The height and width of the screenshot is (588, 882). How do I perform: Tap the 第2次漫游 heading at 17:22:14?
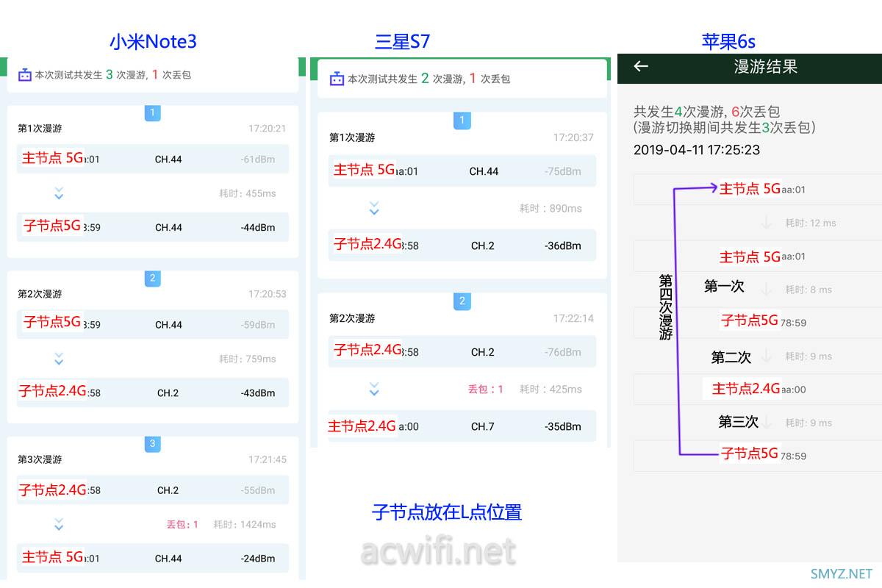(352, 318)
